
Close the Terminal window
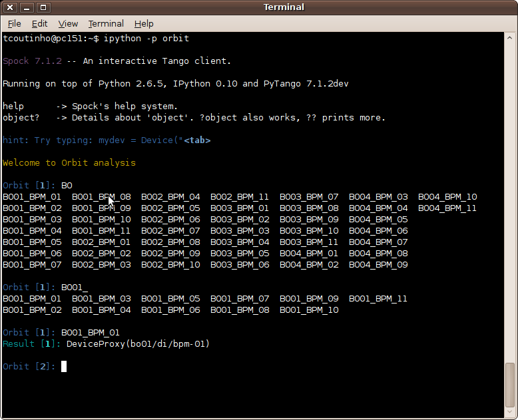click(x=11, y=7)
